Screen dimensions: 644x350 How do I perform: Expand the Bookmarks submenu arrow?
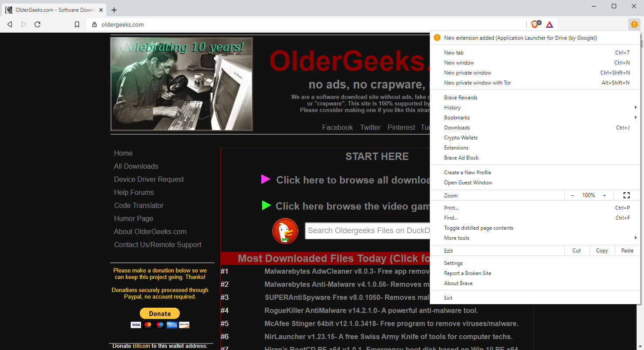(x=636, y=117)
